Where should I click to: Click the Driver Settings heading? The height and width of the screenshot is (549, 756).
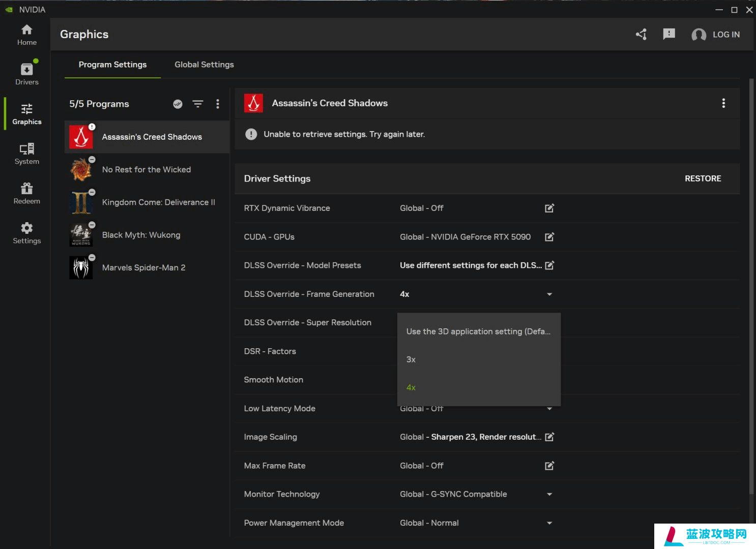click(277, 178)
